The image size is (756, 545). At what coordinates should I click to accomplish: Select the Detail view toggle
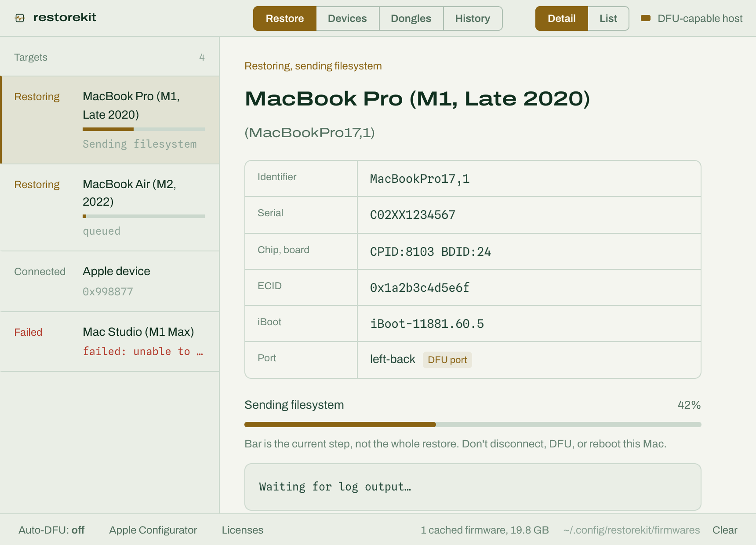pyautogui.click(x=562, y=18)
